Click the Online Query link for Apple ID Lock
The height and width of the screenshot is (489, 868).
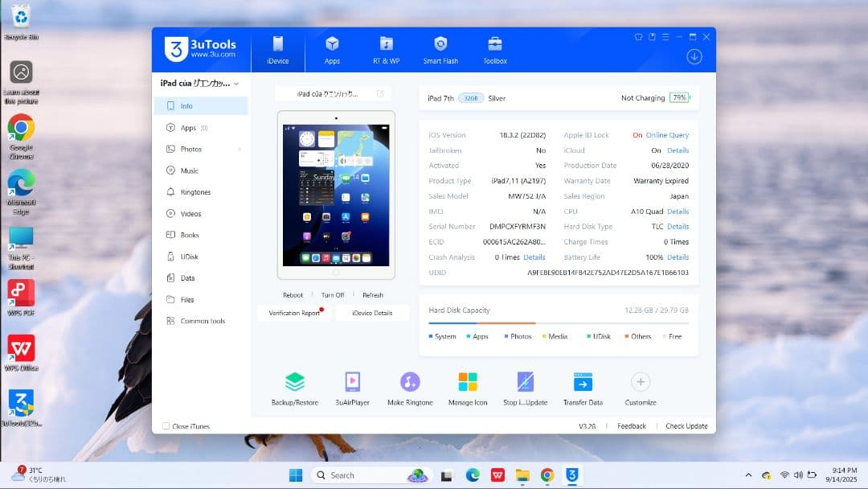tap(666, 134)
